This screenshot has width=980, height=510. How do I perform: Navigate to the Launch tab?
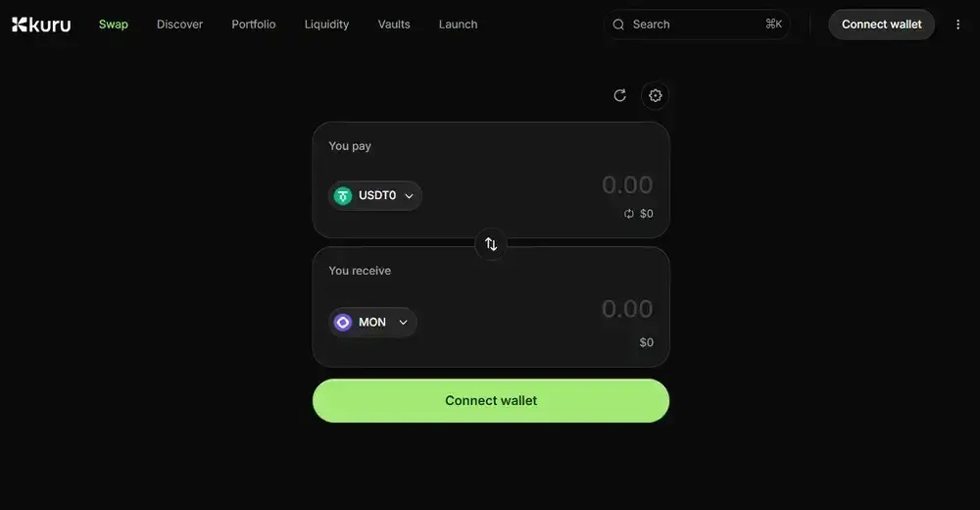(x=458, y=25)
